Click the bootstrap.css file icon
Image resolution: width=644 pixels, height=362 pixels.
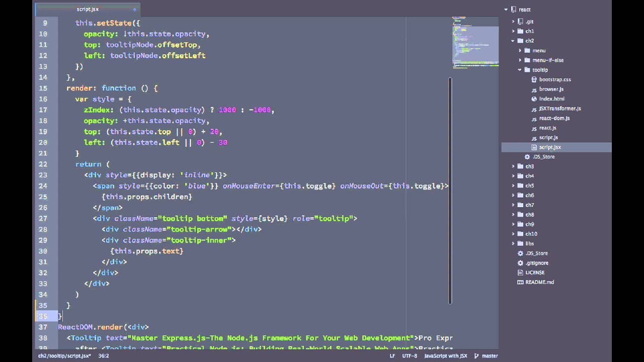tap(534, 79)
